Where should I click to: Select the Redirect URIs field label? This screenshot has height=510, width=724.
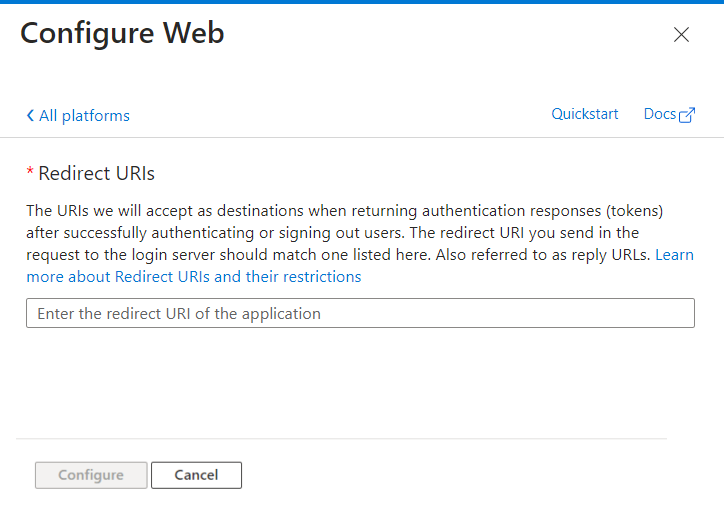tap(96, 174)
